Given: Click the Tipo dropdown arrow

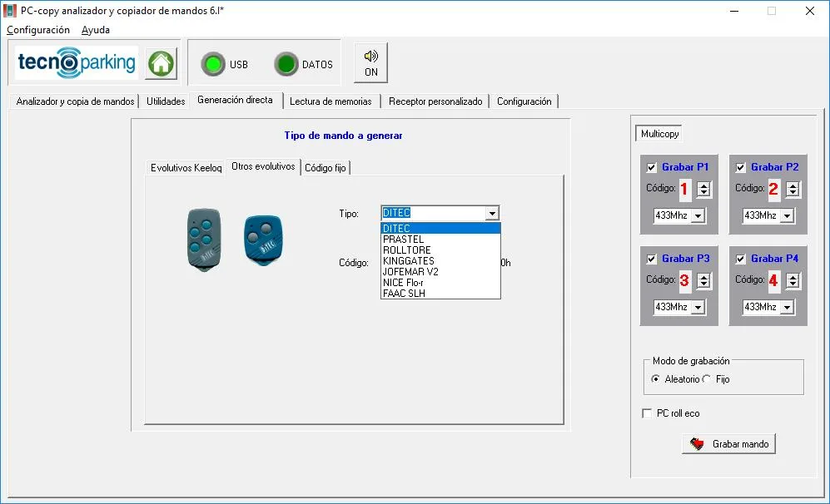Looking at the screenshot, I should click(x=492, y=213).
